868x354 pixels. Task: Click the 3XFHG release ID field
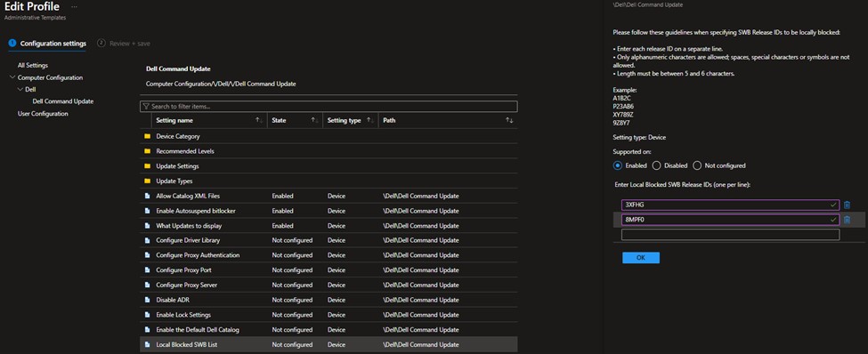[x=730, y=205]
